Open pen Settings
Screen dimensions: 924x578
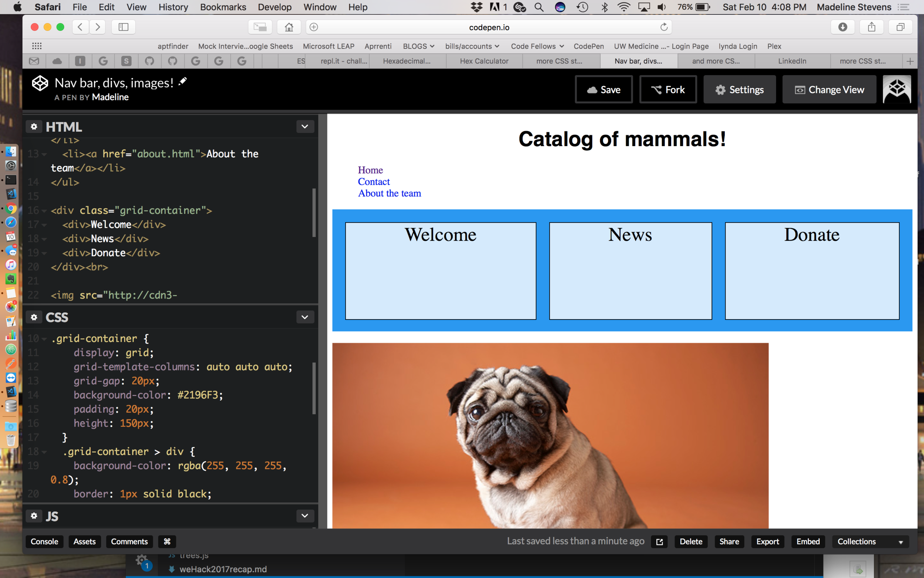pyautogui.click(x=740, y=89)
